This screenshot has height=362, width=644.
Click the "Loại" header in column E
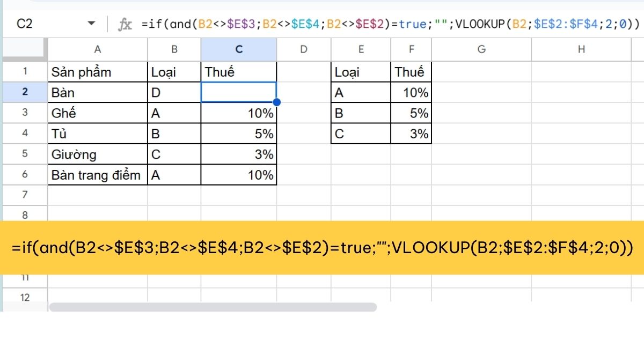361,72
